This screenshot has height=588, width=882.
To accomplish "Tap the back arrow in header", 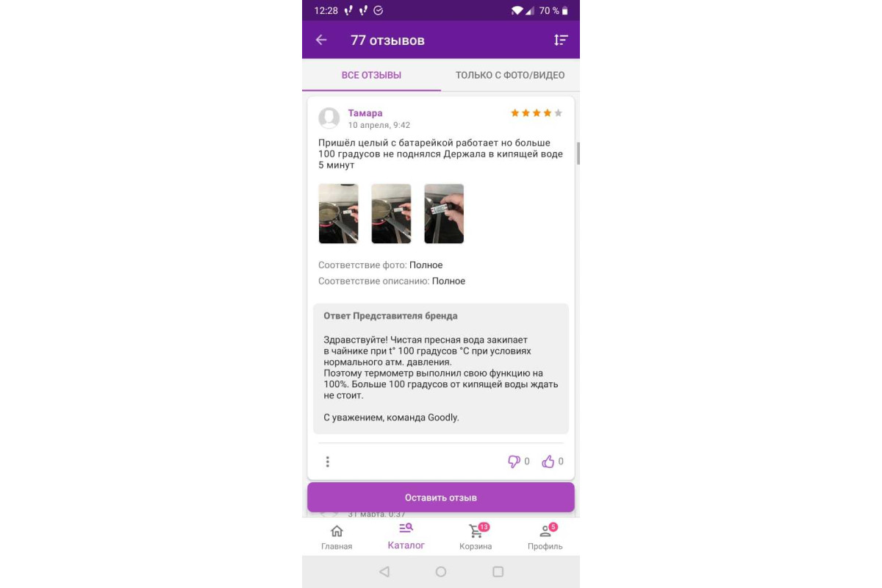I will pyautogui.click(x=321, y=40).
